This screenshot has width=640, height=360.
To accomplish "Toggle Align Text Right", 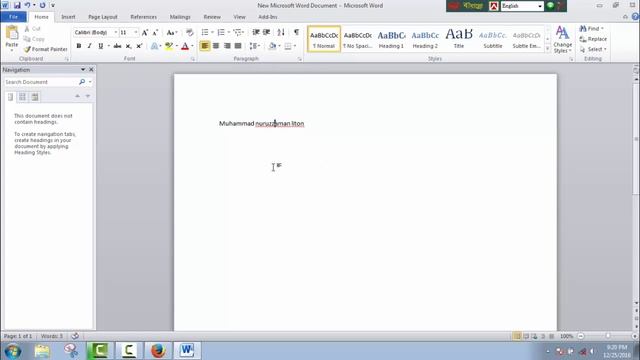I will (x=227, y=46).
